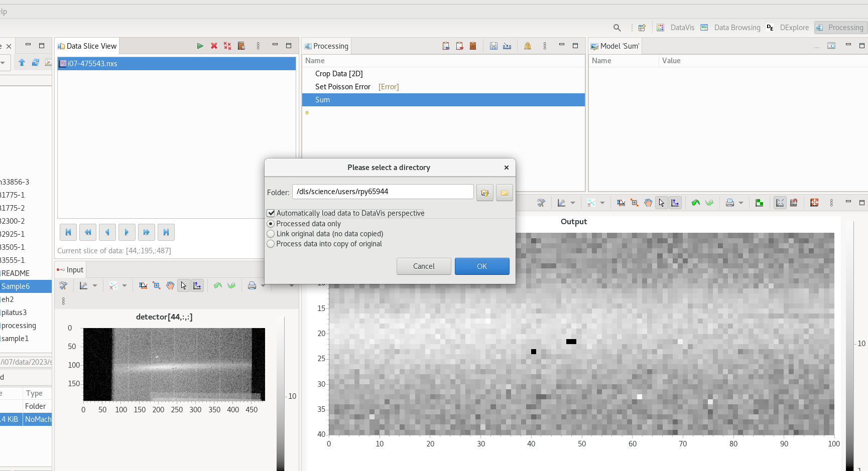This screenshot has width=868, height=471.
Task: Click the add operation icon in the Processing panel
Action: coord(446,46)
